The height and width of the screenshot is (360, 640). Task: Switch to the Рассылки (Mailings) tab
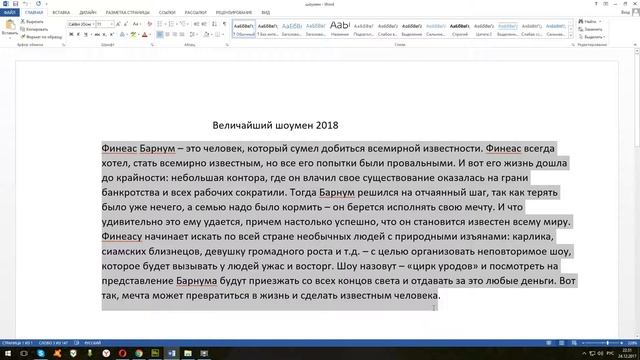coord(196,13)
